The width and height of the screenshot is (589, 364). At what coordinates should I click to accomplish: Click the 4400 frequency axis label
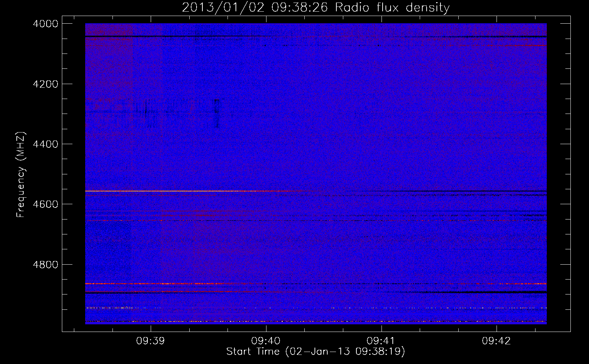coord(46,144)
